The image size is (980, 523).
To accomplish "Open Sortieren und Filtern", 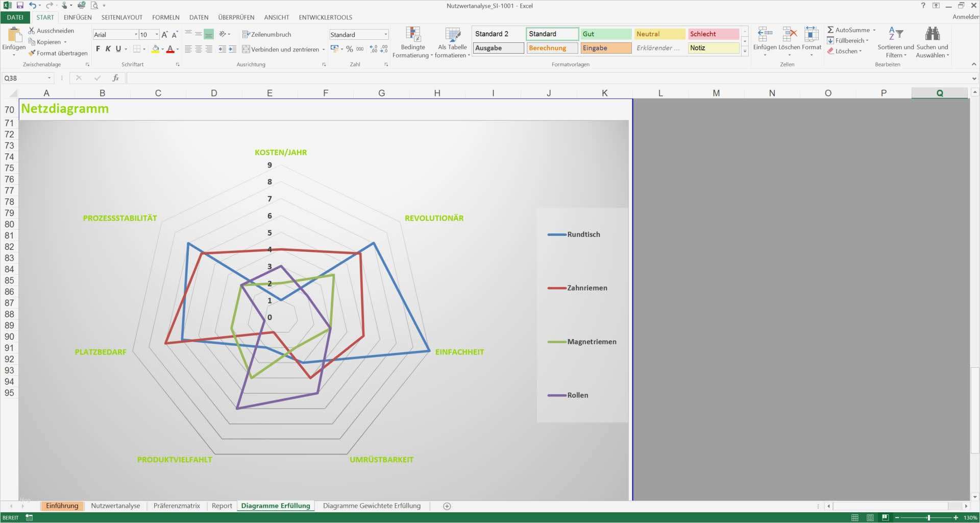I will [x=896, y=42].
